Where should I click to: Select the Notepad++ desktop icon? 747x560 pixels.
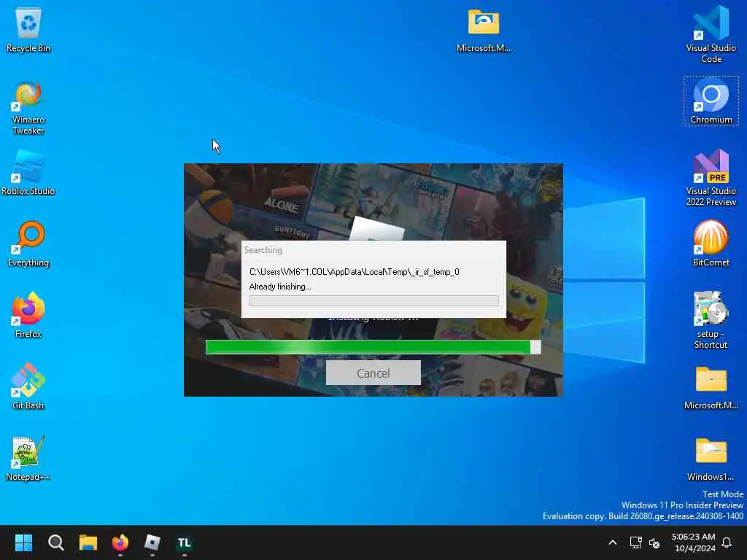28,458
